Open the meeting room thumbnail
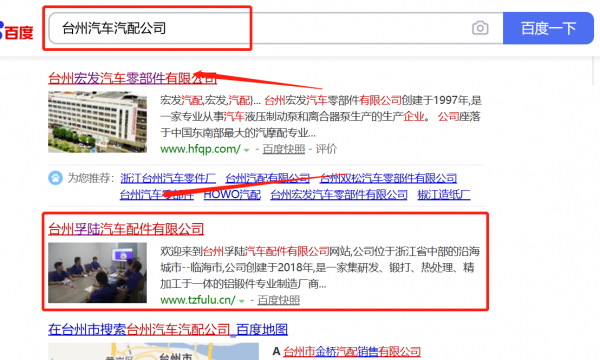Viewport: 600px width, 360px height. [x=97, y=272]
